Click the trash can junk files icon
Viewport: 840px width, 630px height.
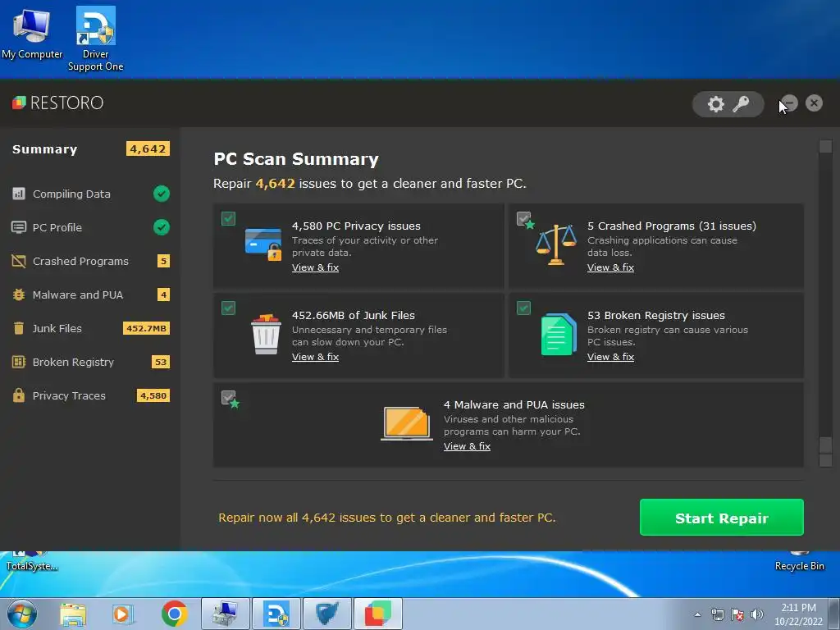[266, 335]
